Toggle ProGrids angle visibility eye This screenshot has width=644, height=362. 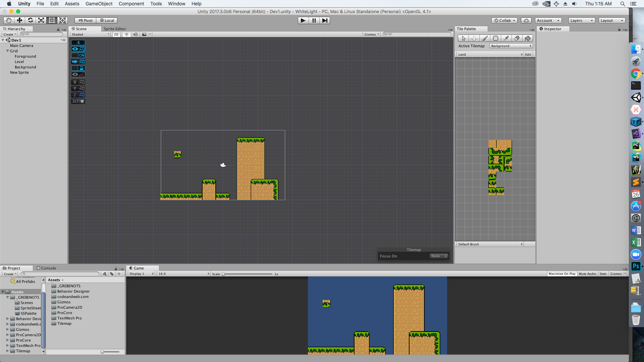click(78, 74)
